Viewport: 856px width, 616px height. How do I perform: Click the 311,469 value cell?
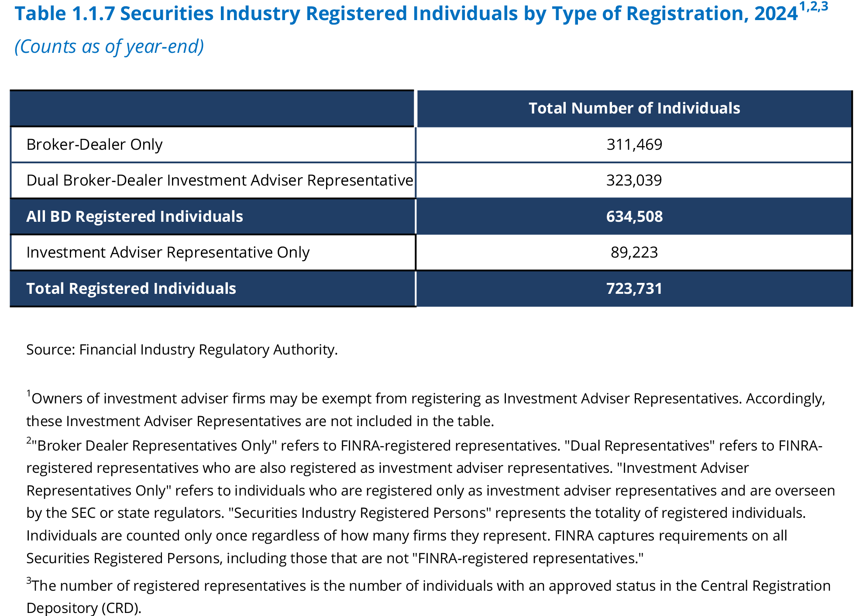(634, 145)
